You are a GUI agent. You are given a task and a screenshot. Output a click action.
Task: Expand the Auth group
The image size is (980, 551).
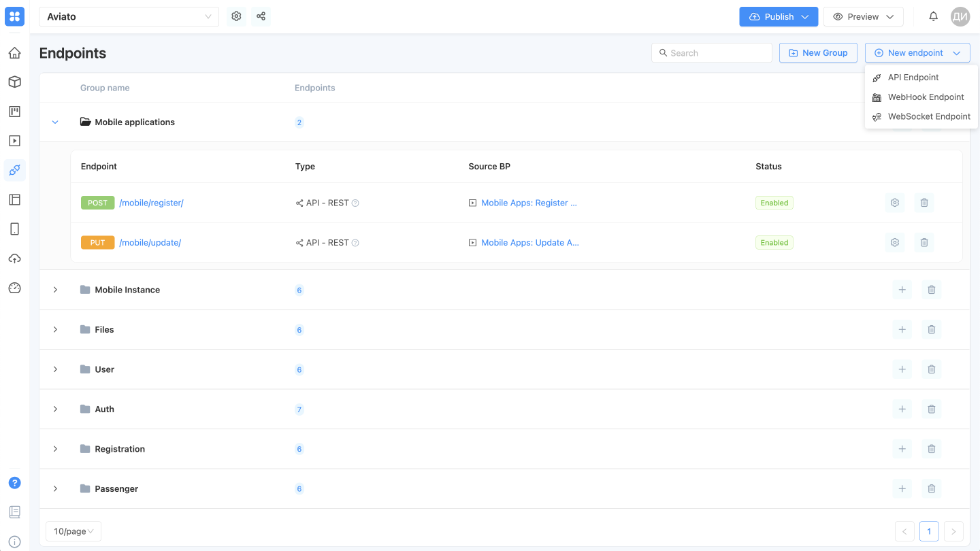55,409
